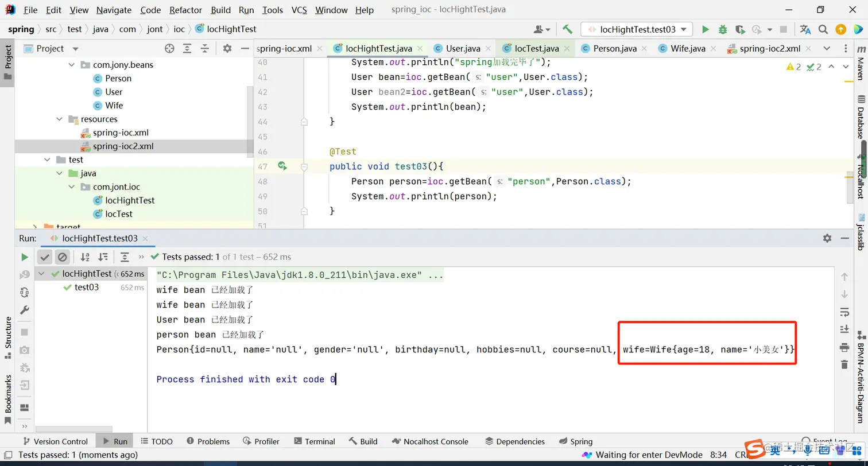Open the Terminal tool window
This screenshot has height=466, width=868.
(314, 441)
